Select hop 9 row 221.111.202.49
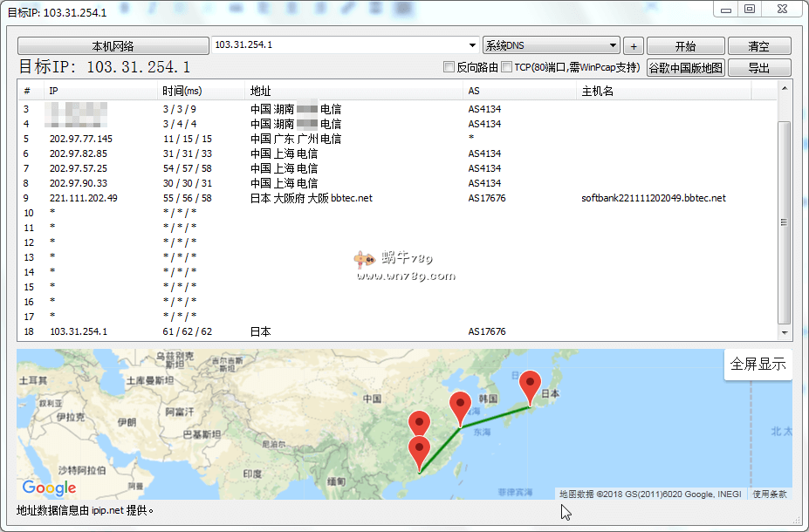Viewport: 809px width, 532px height. pyautogui.click(x=84, y=198)
